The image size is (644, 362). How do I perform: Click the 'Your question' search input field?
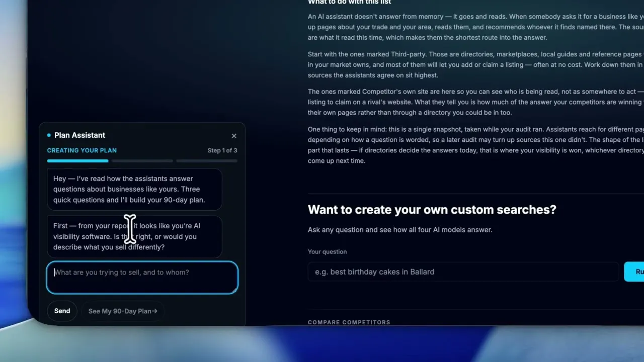click(463, 272)
